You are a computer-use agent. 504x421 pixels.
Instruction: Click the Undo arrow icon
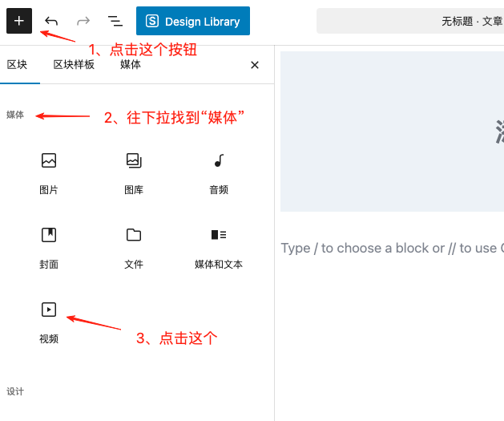point(51,21)
